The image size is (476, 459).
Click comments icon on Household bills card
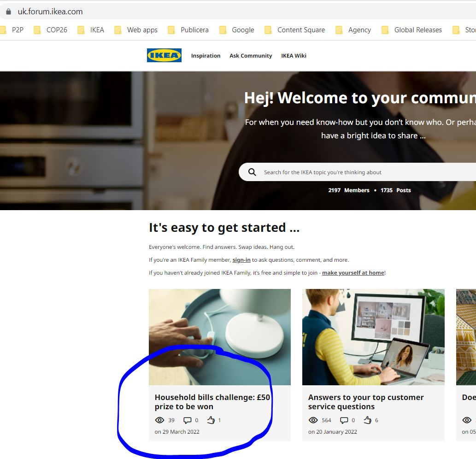[187, 420]
